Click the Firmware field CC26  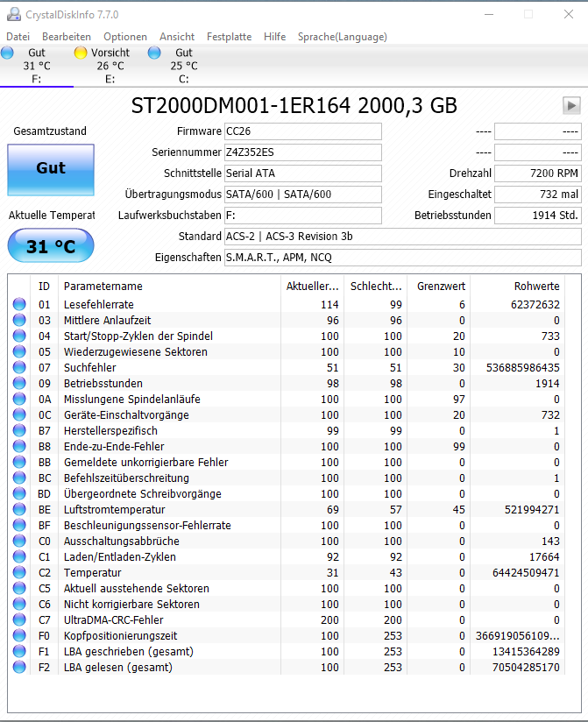[303, 131]
